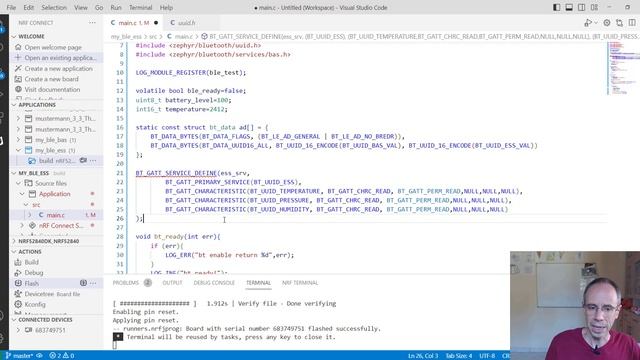
Task: Open the File menu
Action: point(11,7)
